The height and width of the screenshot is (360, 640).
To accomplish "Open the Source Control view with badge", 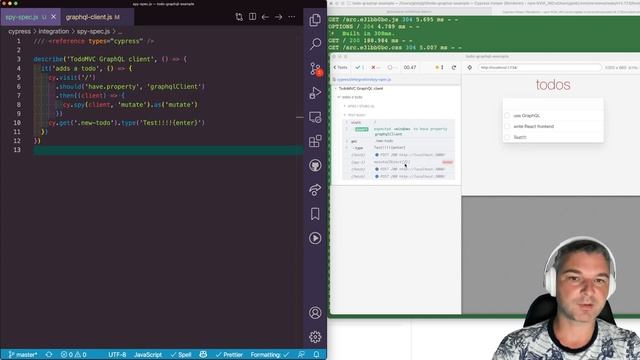I will coord(316,69).
